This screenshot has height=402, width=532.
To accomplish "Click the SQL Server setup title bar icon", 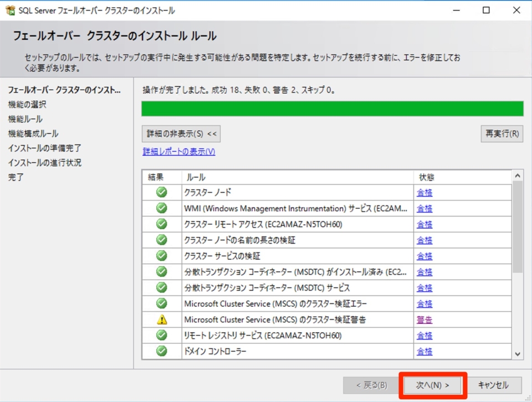I will click(x=11, y=11).
